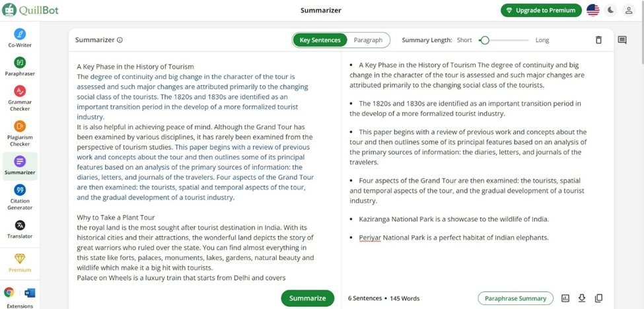Click Upgrade to Premium button

click(541, 10)
